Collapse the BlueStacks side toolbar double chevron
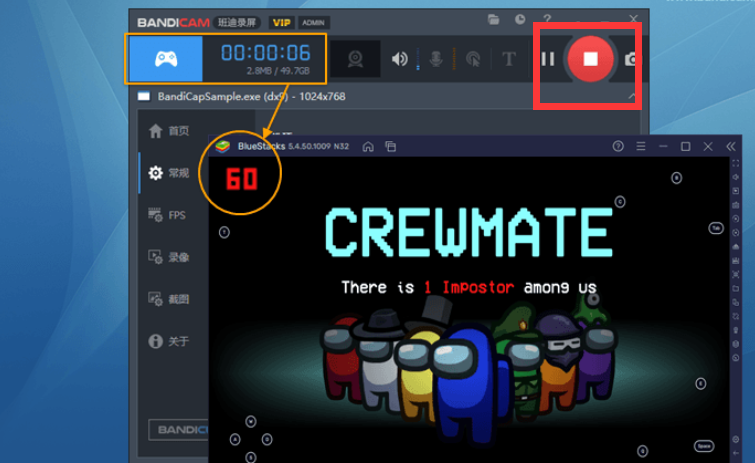This screenshot has width=755, height=463. click(x=730, y=146)
